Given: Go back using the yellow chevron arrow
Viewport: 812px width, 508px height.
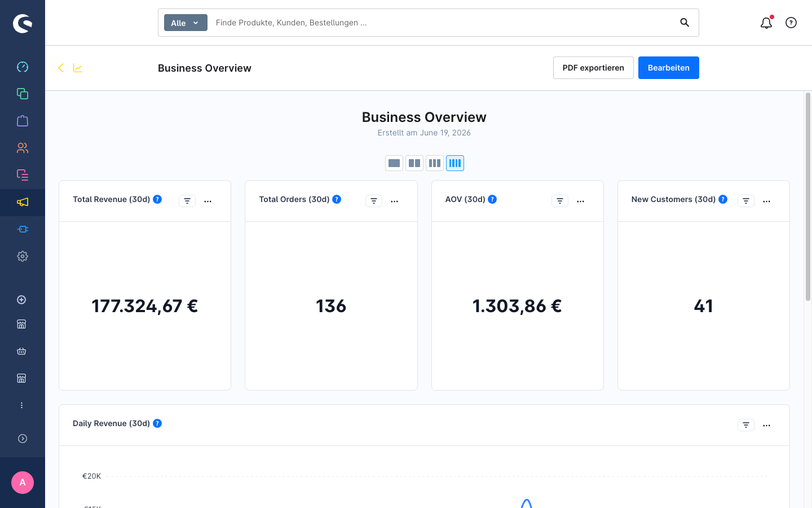Looking at the screenshot, I should 61,68.
